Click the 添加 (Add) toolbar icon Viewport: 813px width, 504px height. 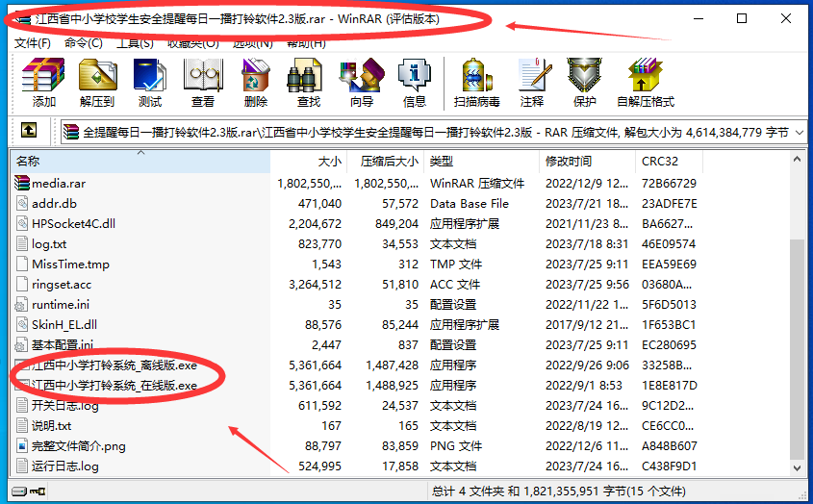43,76
